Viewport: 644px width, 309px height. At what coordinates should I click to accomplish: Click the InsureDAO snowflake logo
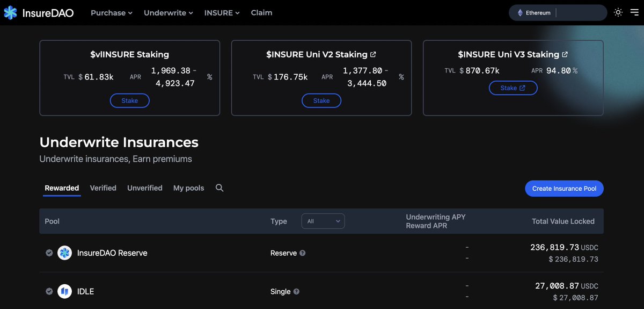coord(10,13)
